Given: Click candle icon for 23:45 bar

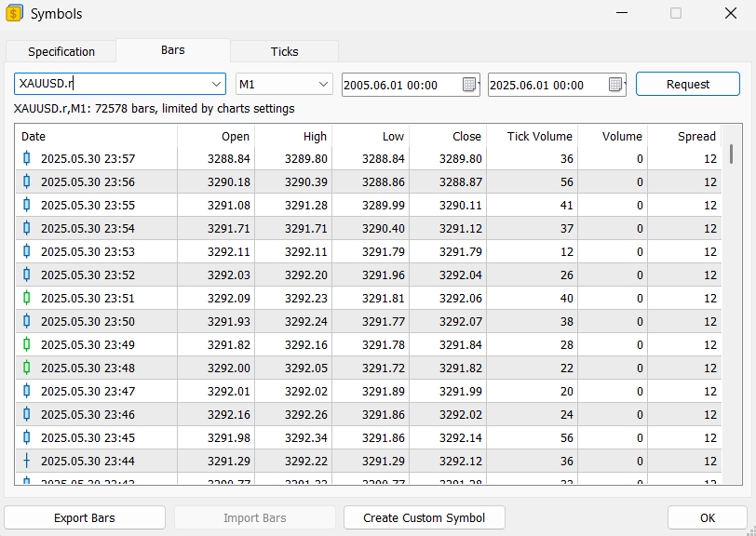Looking at the screenshot, I should click(27, 437).
